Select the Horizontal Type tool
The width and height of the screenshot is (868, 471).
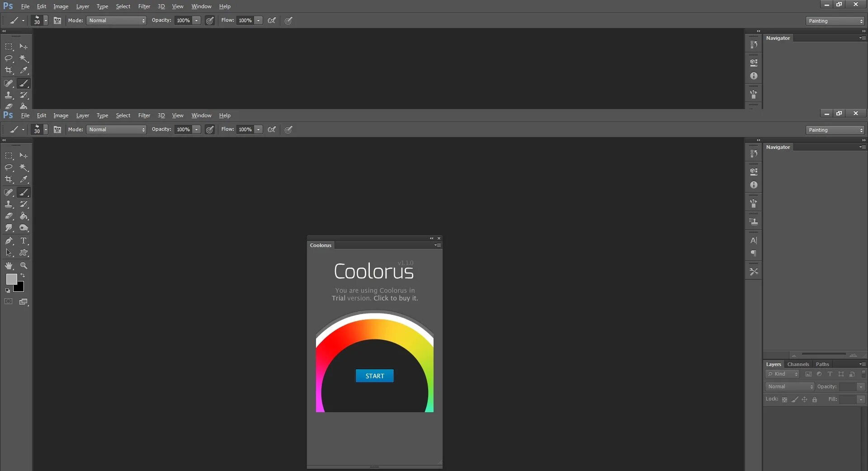pos(24,241)
